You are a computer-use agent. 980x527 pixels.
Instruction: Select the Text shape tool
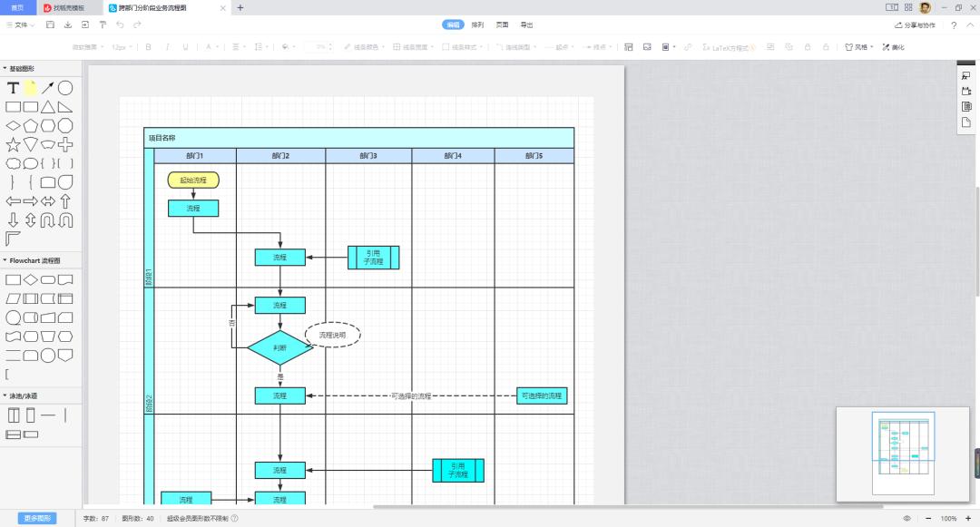(13, 88)
